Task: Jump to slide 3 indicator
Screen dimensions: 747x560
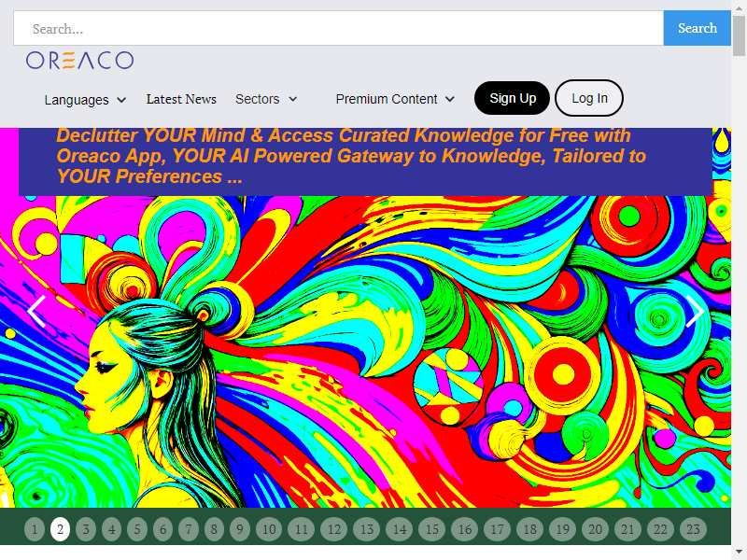Action: [86, 529]
